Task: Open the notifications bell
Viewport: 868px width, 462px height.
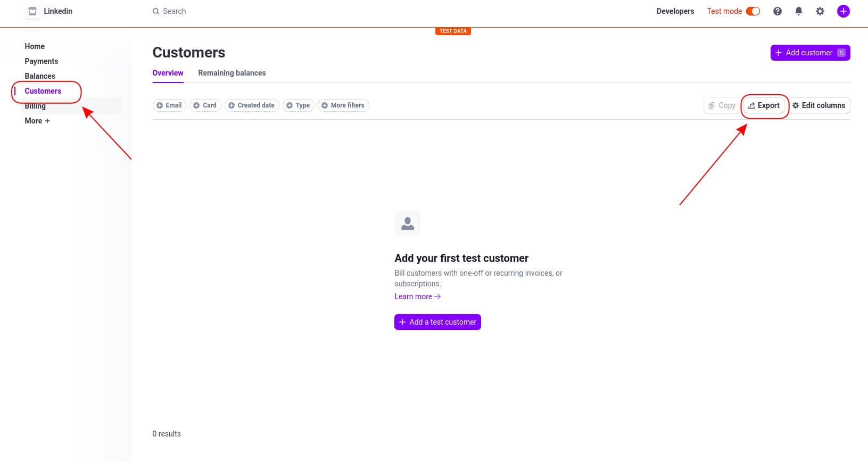Action: [x=799, y=11]
